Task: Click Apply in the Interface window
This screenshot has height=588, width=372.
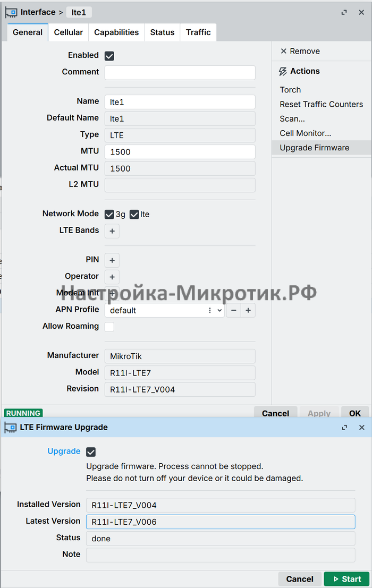Action: pyautogui.click(x=319, y=413)
